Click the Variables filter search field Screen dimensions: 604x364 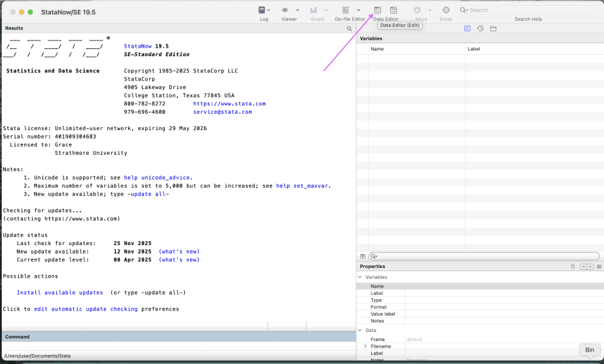point(484,256)
